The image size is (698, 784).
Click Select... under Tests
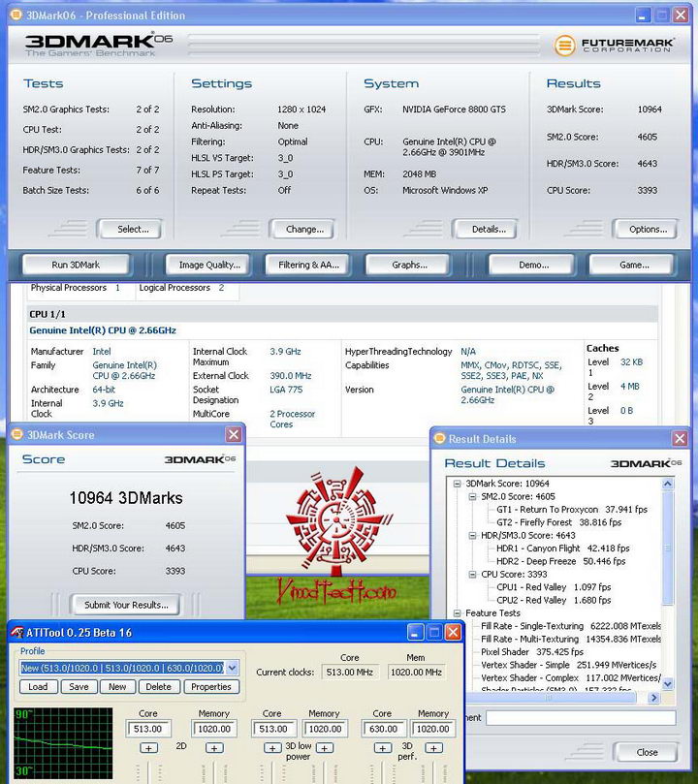pyautogui.click(x=130, y=229)
